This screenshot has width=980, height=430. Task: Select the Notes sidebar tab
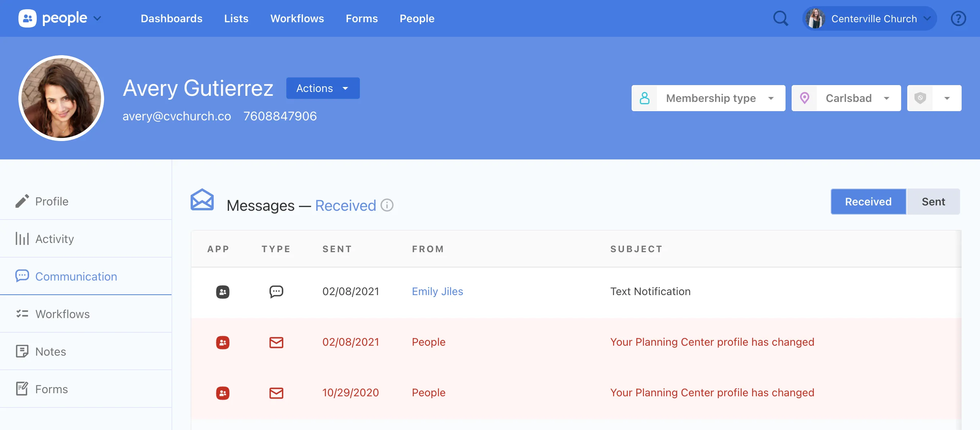tap(51, 351)
